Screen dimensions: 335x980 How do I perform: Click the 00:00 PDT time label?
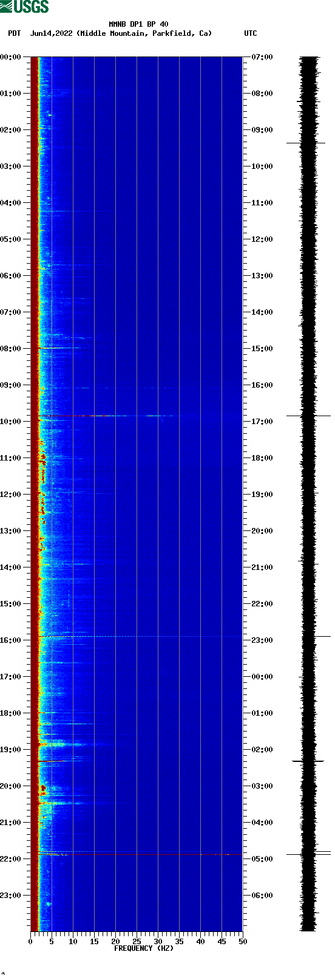click(x=10, y=57)
